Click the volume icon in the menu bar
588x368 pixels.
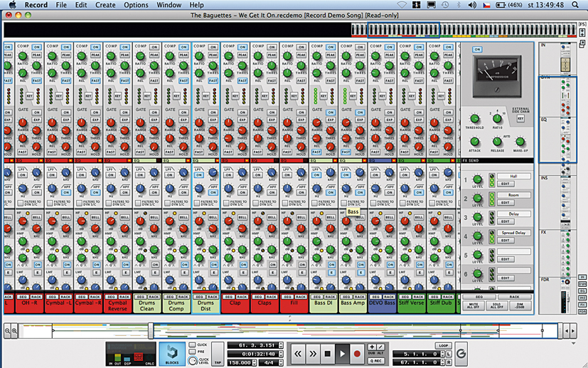tap(472, 5)
